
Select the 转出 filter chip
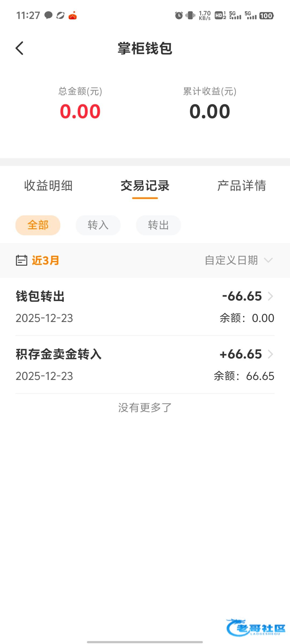coord(158,225)
